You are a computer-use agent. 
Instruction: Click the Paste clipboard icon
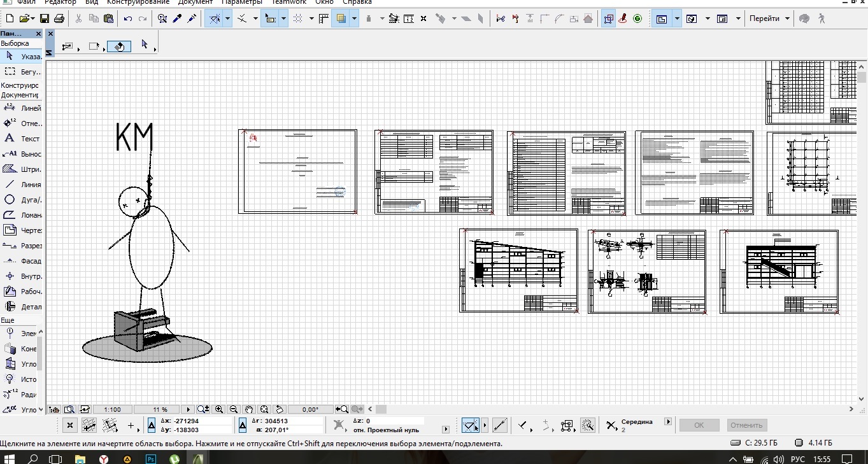108,19
